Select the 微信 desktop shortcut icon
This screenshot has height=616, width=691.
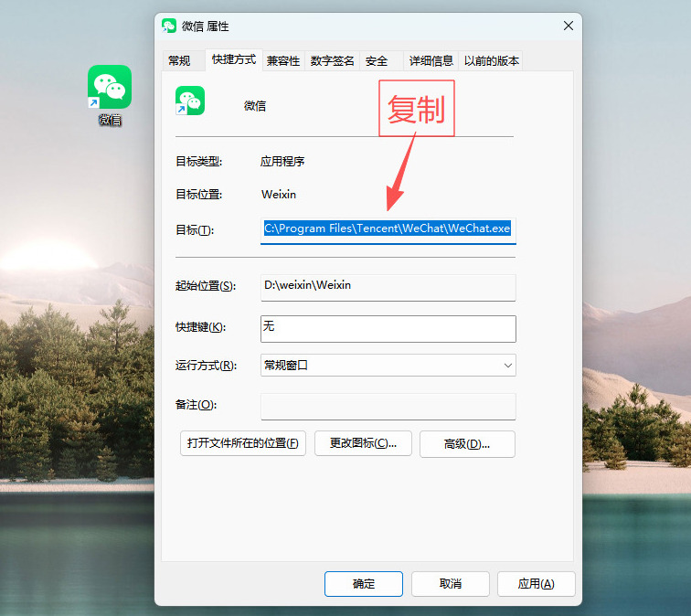click(110, 87)
